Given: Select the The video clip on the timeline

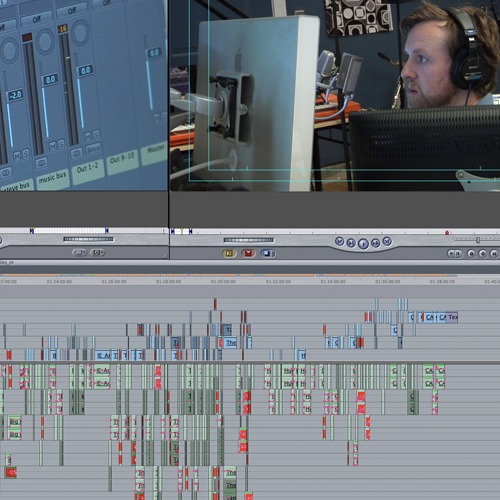Looking at the screenshot, I should pyautogui.click(x=231, y=343).
